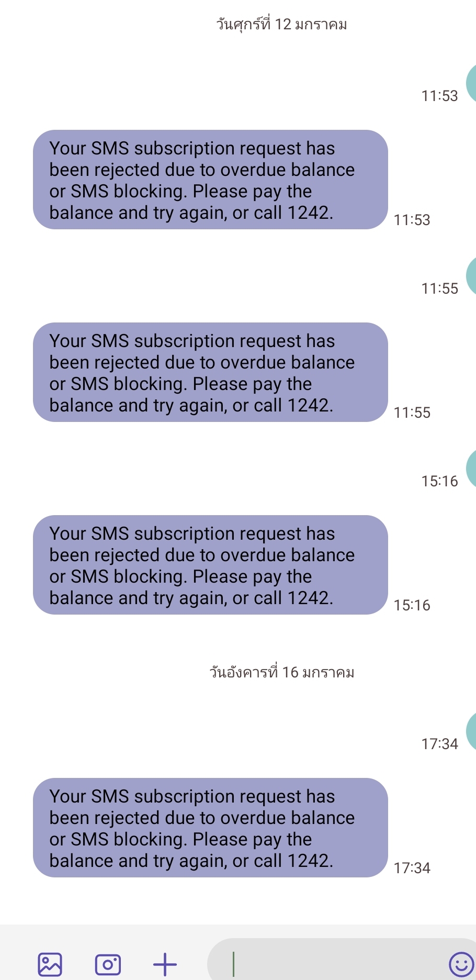Screen dimensions: 476x980
Task: Open the emoji smiley picker
Action: pos(461,964)
